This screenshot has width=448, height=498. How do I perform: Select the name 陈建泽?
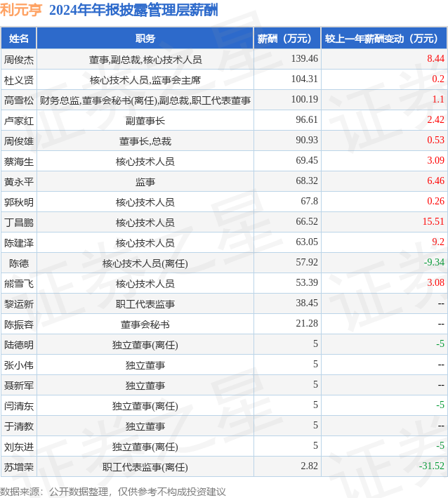click(x=19, y=243)
